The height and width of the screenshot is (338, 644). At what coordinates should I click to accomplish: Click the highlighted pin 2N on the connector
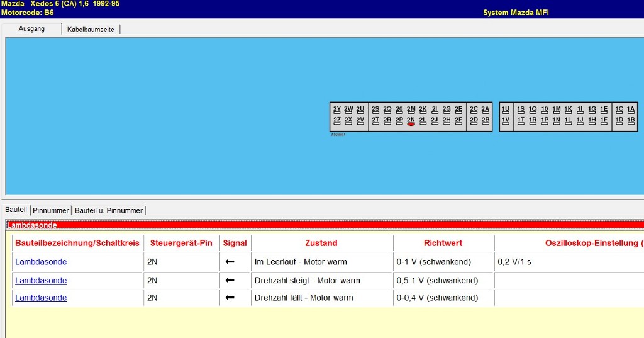coord(411,120)
